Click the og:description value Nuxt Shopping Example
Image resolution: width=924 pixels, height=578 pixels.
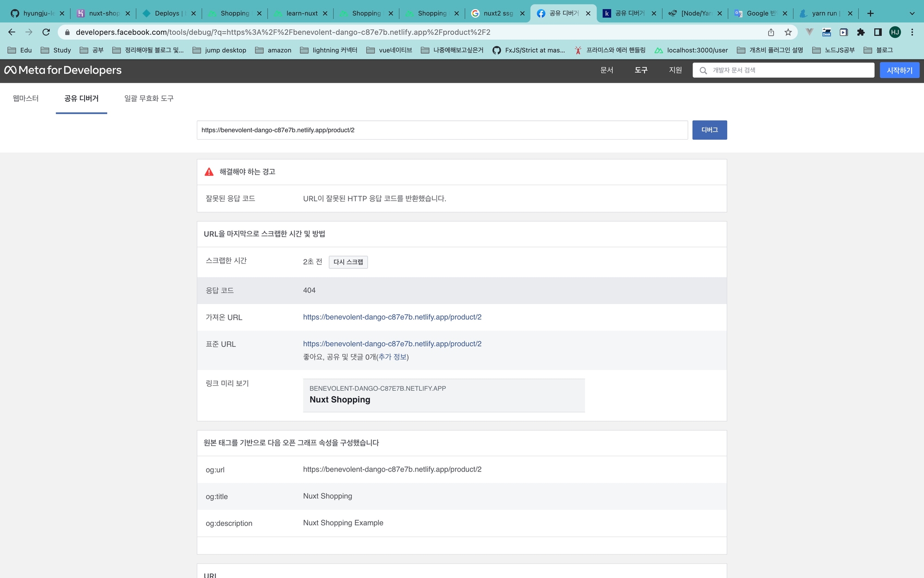tap(343, 523)
